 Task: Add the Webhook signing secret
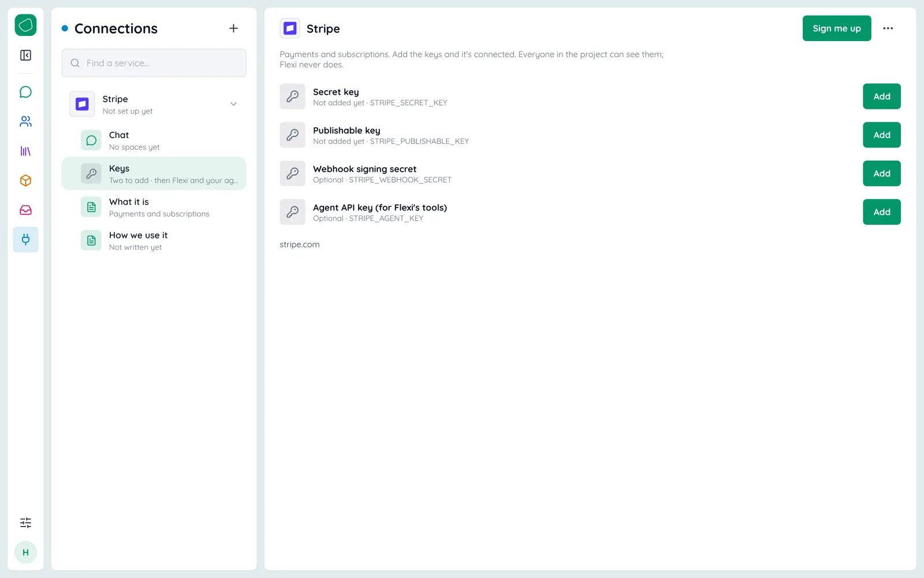[x=882, y=173]
